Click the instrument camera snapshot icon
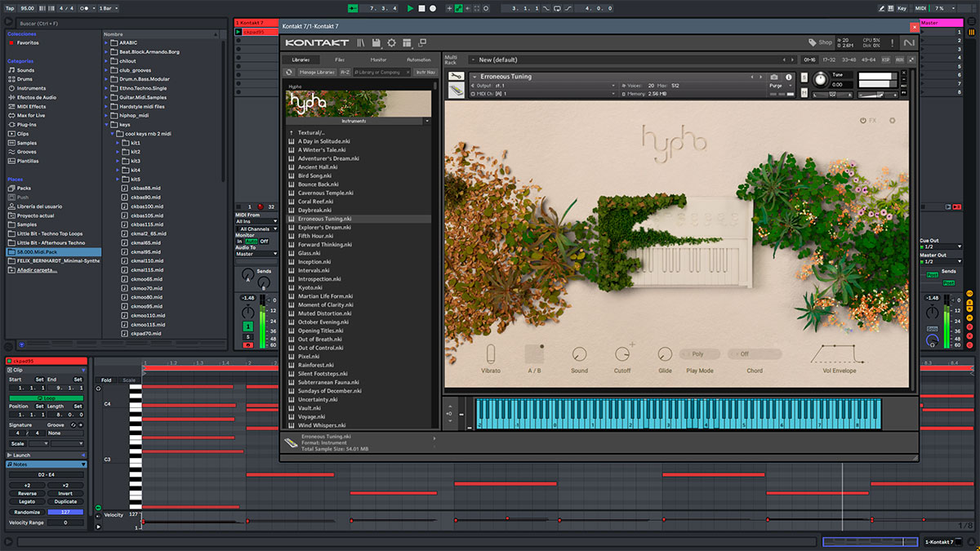Viewport: 980px width, 551px height. pos(774,77)
